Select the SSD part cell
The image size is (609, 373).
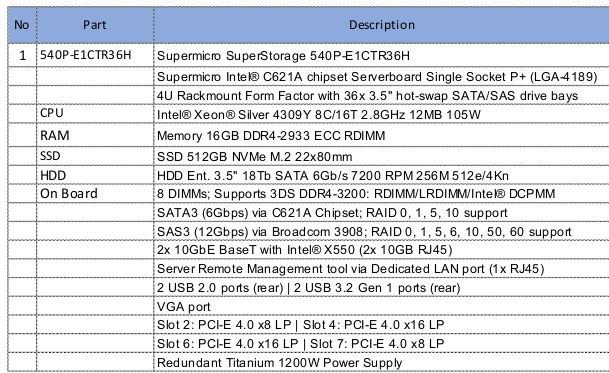(95, 156)
